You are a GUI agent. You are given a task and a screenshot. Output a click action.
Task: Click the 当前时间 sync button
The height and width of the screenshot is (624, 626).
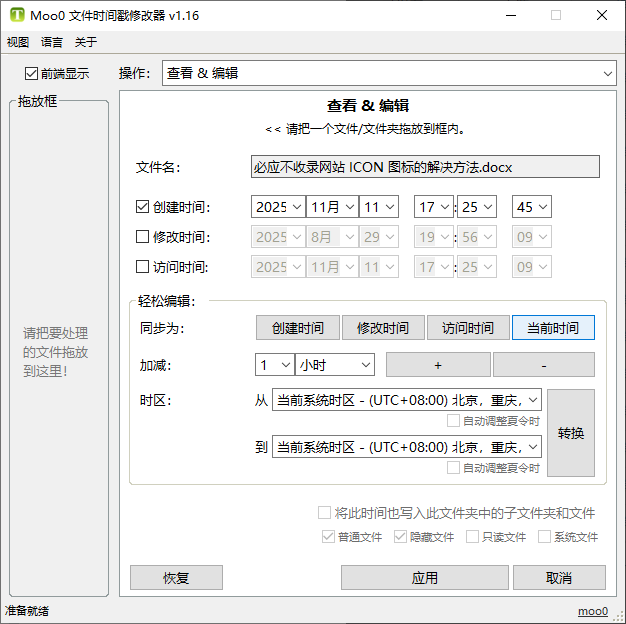553,328
